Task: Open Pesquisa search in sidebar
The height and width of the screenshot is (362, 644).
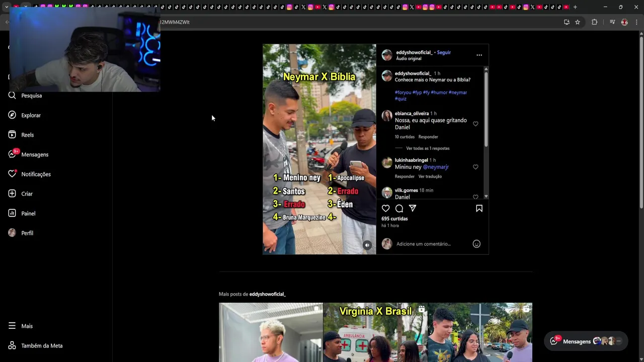Action: tap(25, 96)
